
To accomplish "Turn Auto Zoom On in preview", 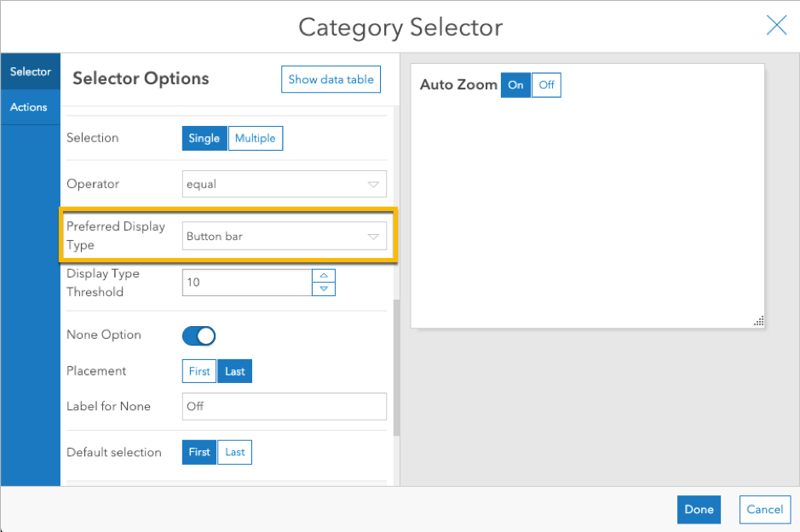I will pyautogui.click(x=515, y=85).
